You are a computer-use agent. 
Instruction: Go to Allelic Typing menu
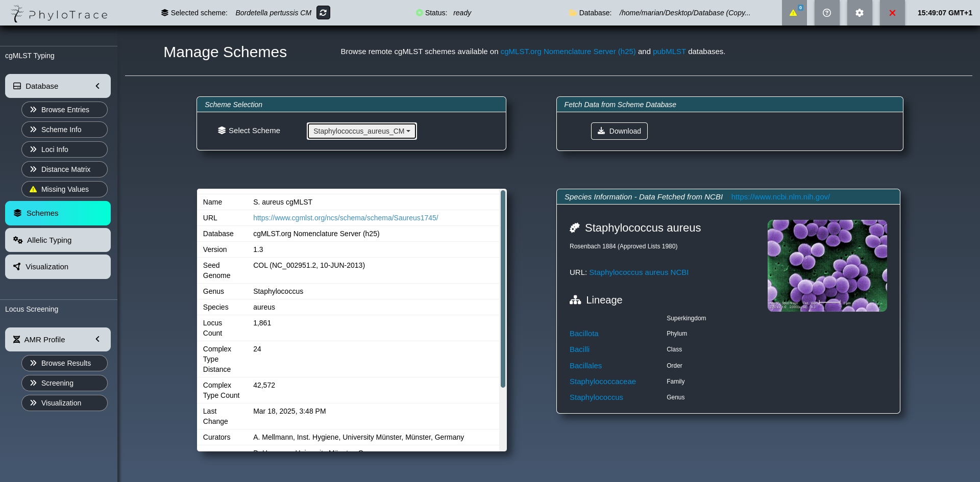pos(58,240)
